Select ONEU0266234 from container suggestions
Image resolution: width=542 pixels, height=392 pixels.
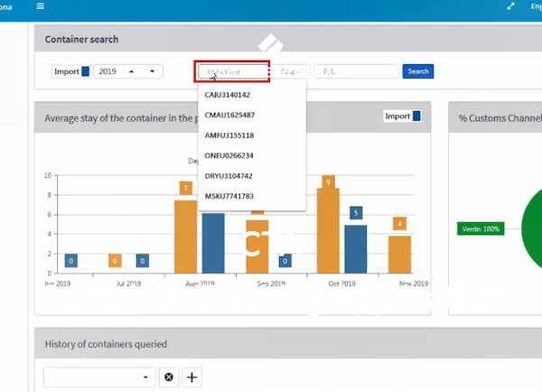pos(229,155)
